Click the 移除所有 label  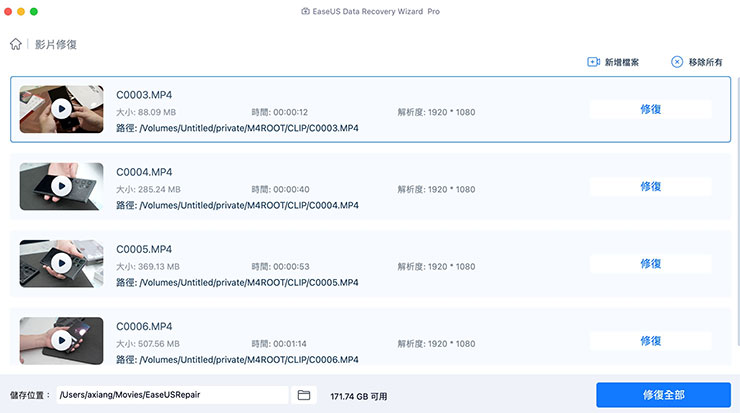pyautogui.click(x=705, y=62)
